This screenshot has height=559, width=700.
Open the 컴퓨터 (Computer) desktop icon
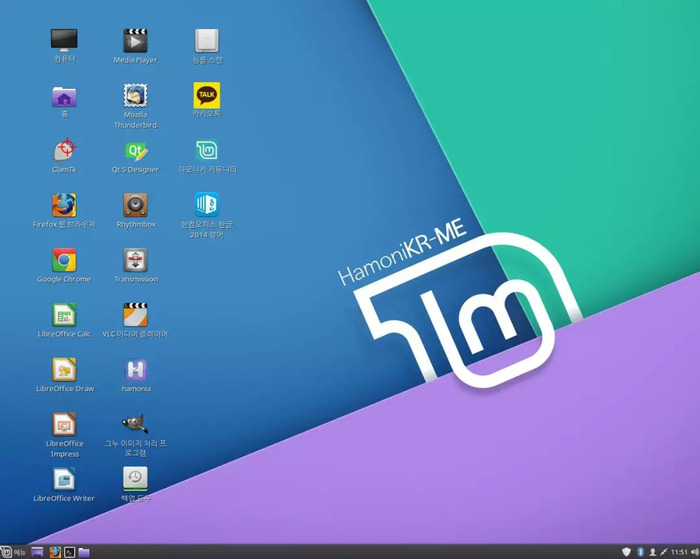[x=64, y=40]
